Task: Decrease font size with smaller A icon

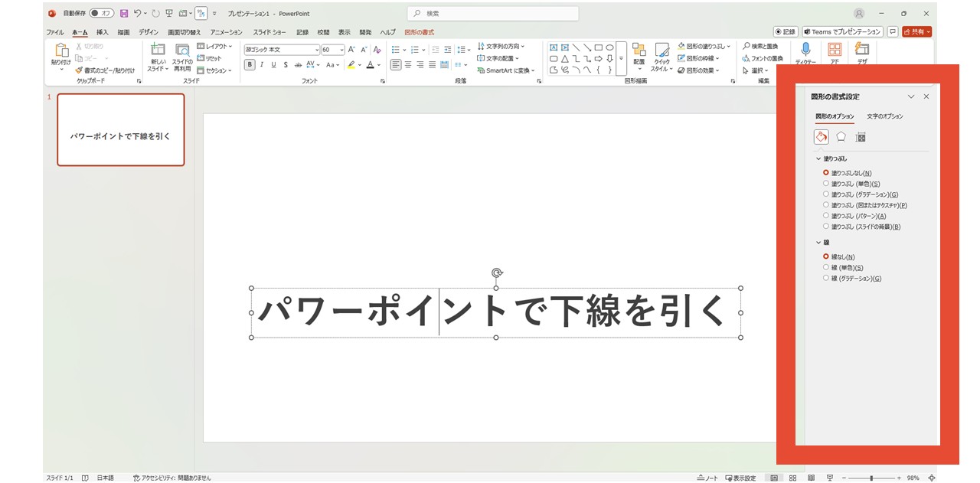Action: (364, 50)
